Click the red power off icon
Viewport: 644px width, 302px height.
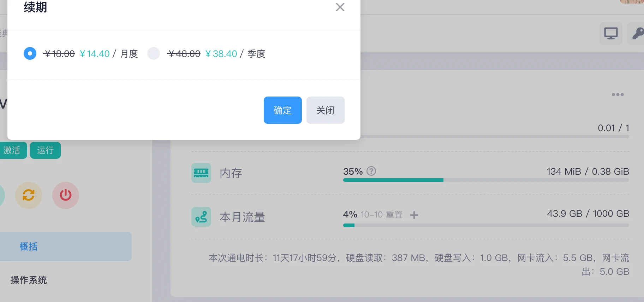coord(66,195)
